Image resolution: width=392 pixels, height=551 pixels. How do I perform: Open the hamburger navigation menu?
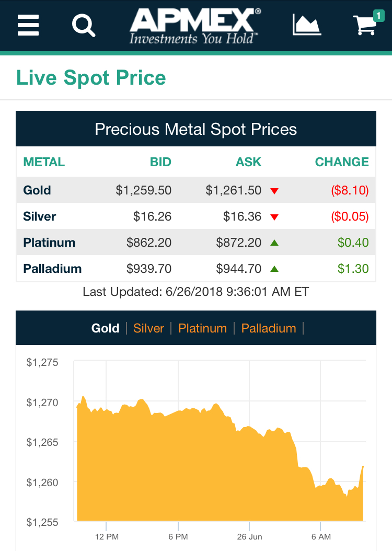28,25
